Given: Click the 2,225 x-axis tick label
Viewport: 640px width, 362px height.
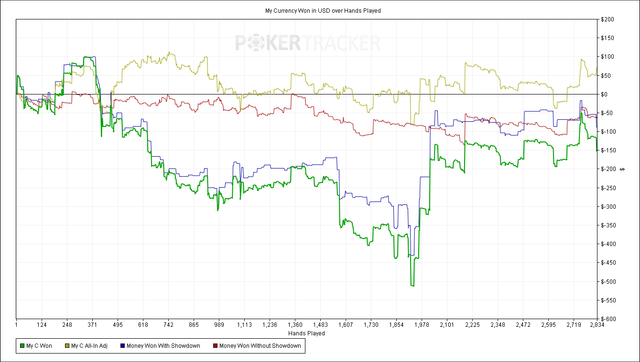Looking at the screenshot, I should (472, 325).
